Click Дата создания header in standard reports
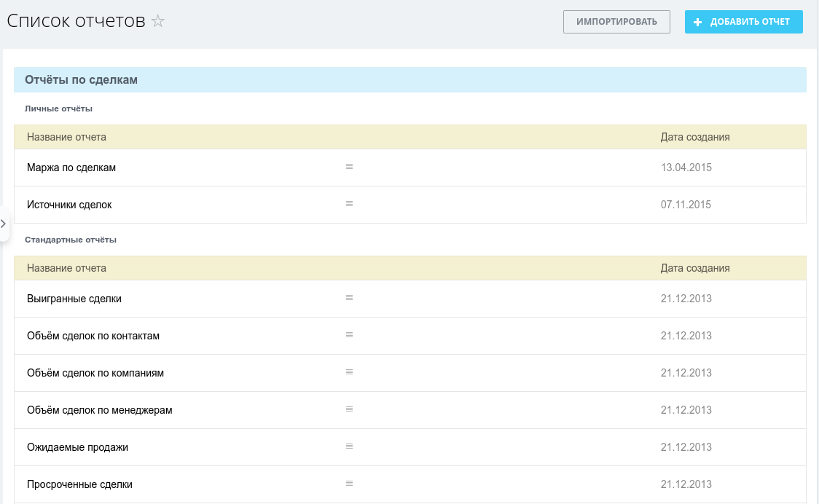The height and width of the screenshot is (504, 819). click(694, 268)
